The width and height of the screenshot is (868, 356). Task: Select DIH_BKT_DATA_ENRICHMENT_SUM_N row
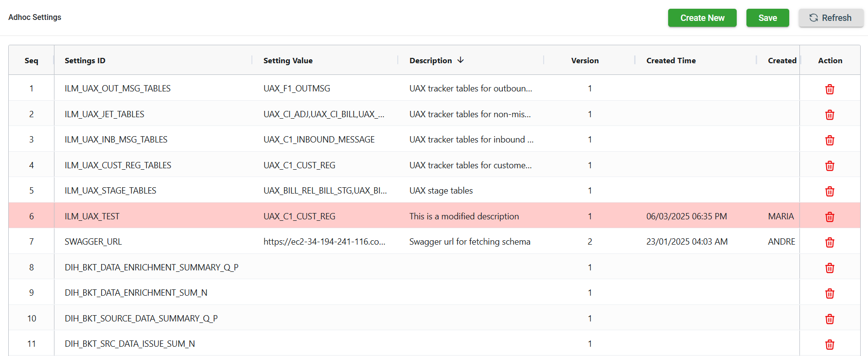click(x=136, y=293)
